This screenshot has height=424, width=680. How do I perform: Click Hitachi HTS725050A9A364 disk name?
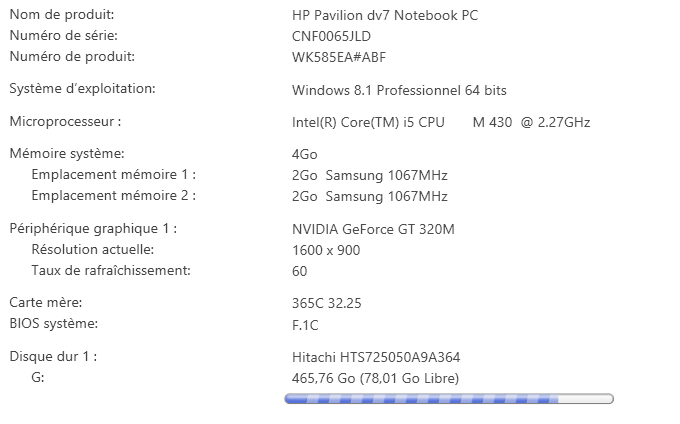coord(375,356)
